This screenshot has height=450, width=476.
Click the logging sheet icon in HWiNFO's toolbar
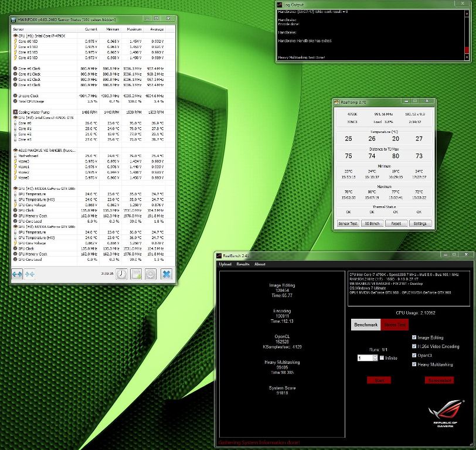(136, 274)
